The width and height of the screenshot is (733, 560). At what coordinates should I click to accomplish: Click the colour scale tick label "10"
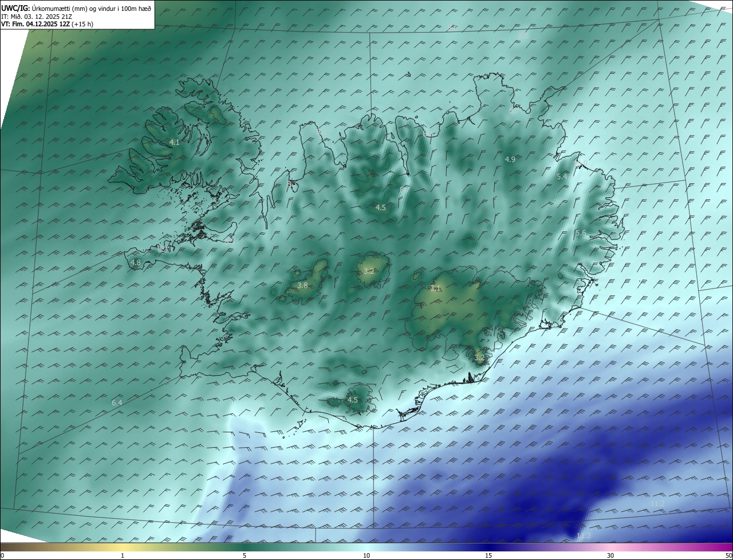click(366, 555)
